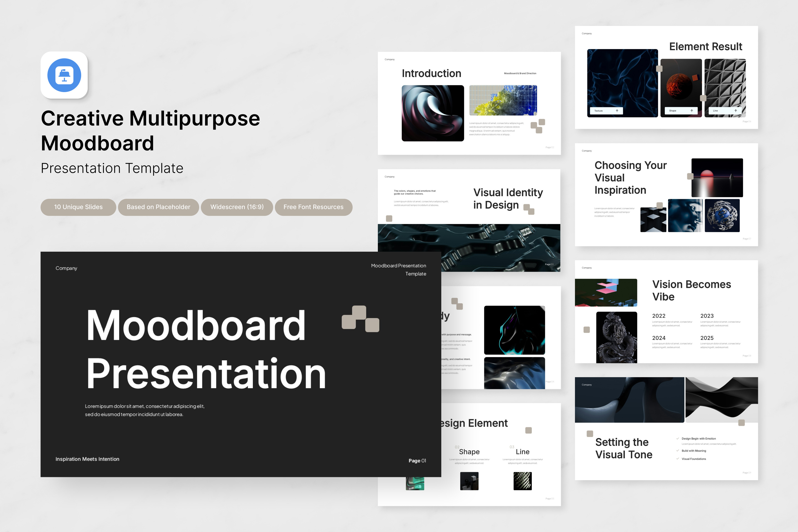Click beige squares icon beside Visual Identity title

[x=529, y=209]
